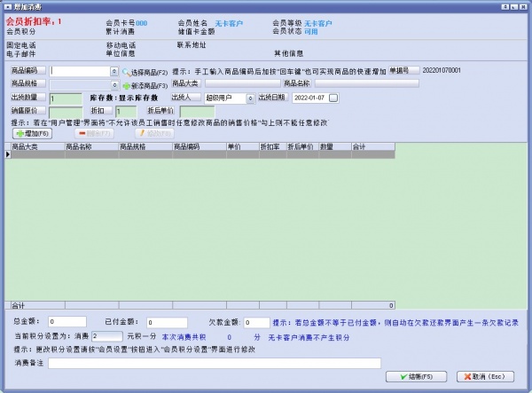The width and height of the screenshot is (532, 393).
Task: Close the 增加消费 window
Action: tap(523, 6)
